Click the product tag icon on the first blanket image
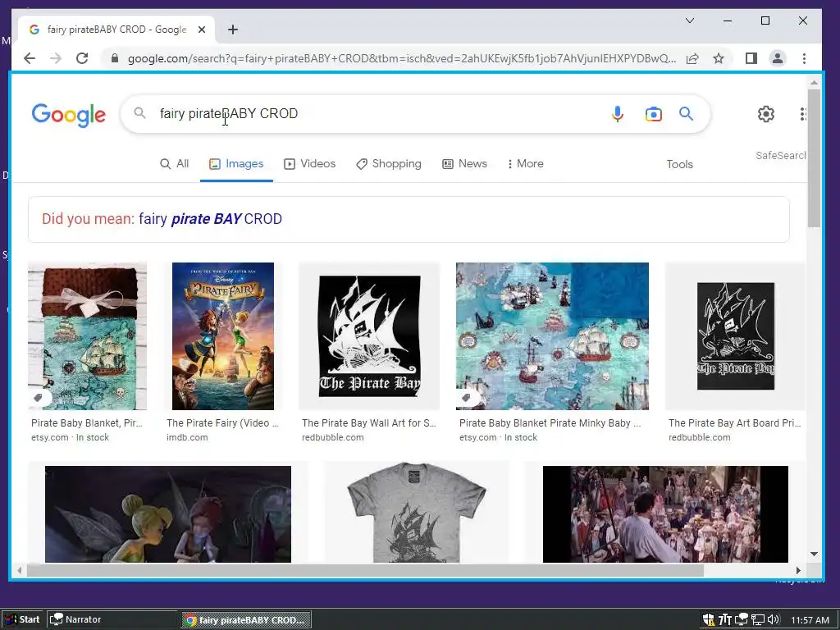This screenshot has height=630, width=840. 38,398
